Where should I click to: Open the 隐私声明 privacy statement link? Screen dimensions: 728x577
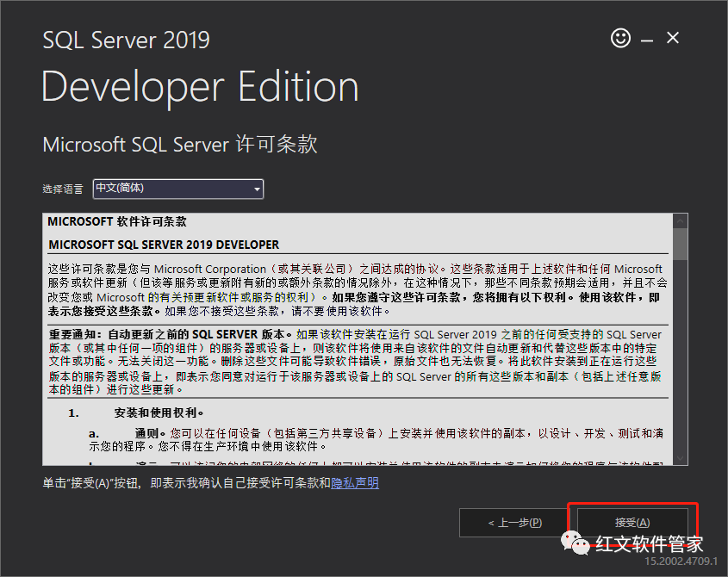coord(355,483)
